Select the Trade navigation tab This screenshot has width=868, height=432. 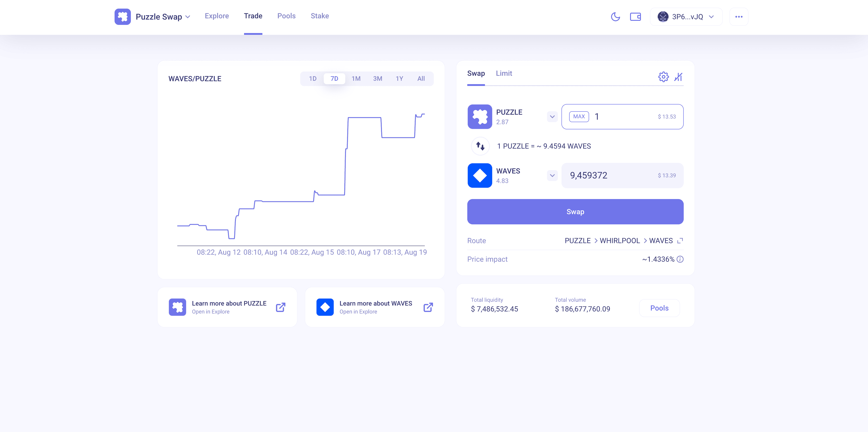(253, 16)
